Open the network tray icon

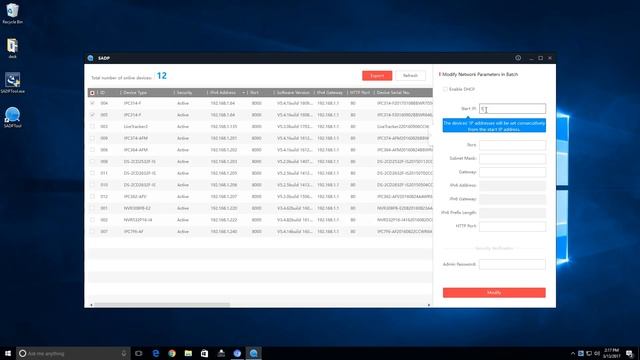(589, 353)
